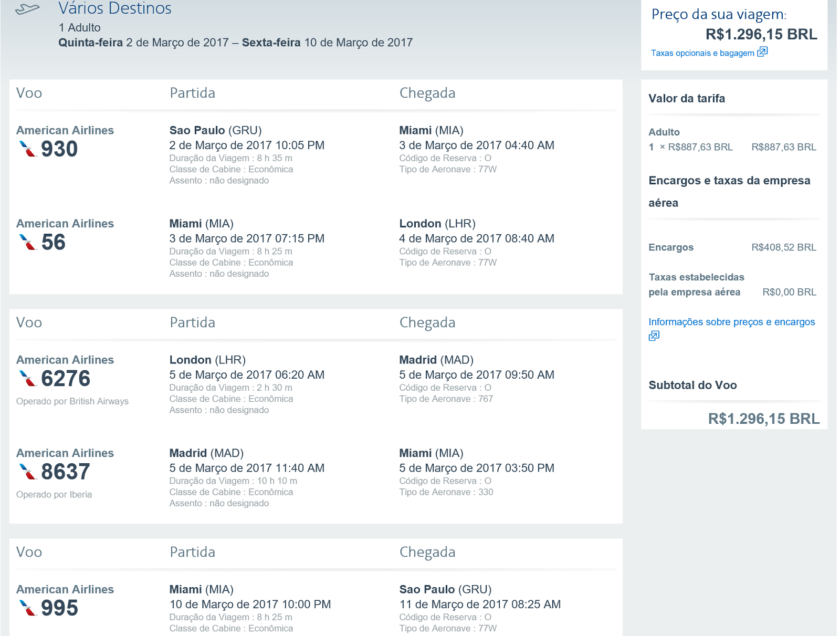Click "Operado por British Airways" note

(72, 401)
